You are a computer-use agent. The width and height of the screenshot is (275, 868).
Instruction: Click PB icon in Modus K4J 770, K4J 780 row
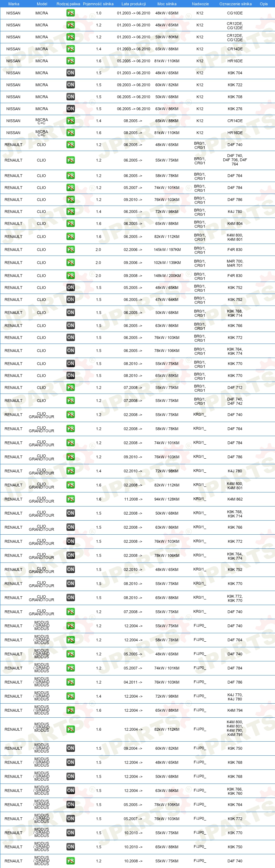[70, 696]
